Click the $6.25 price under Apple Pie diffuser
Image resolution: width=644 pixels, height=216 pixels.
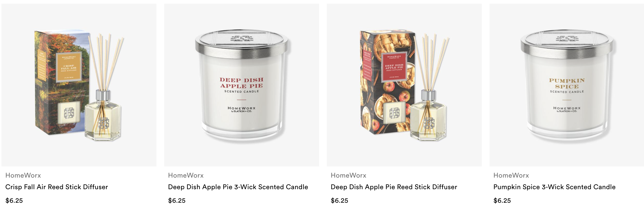tap(339, 201)
